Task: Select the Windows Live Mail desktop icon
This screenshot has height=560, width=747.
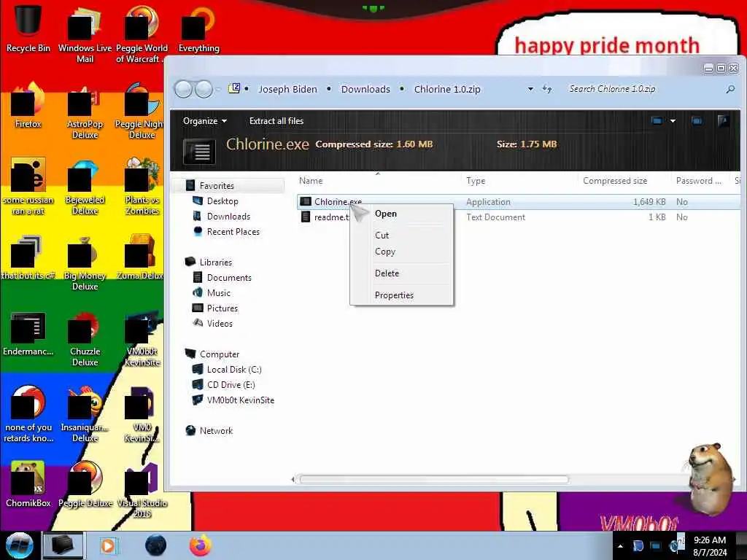Action: point(85,34)
